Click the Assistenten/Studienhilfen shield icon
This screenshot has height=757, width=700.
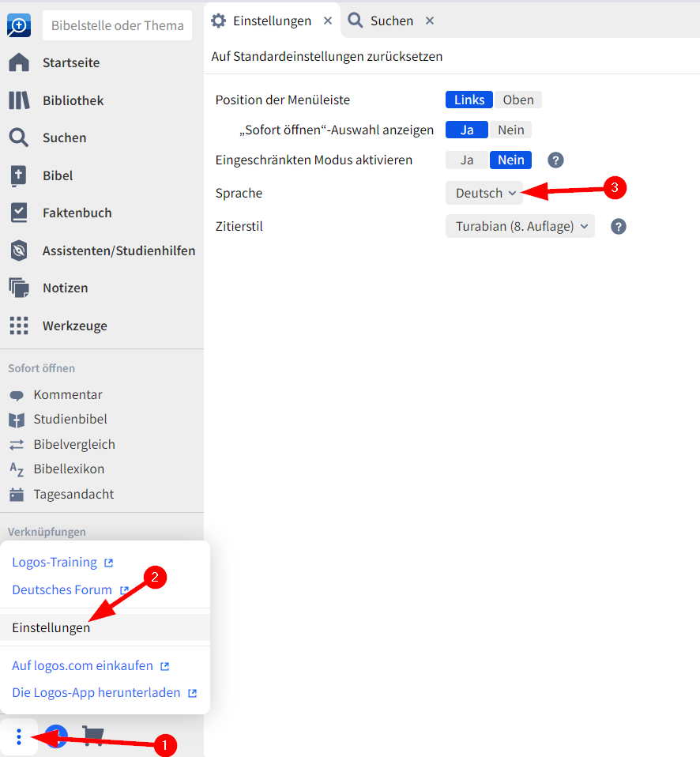click(19, 250)
